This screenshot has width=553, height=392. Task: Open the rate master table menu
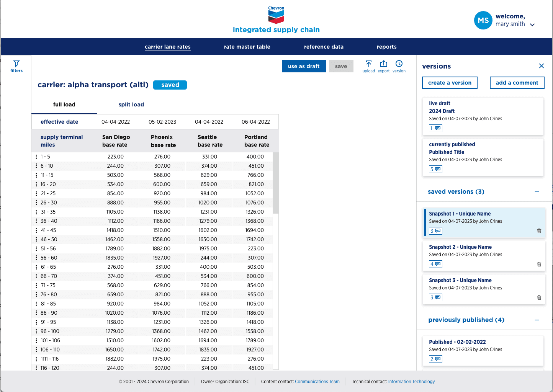tap(247, 47)
